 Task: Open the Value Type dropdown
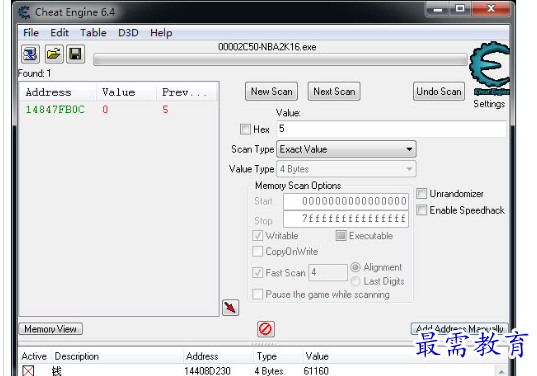click(x=346, y=169)
